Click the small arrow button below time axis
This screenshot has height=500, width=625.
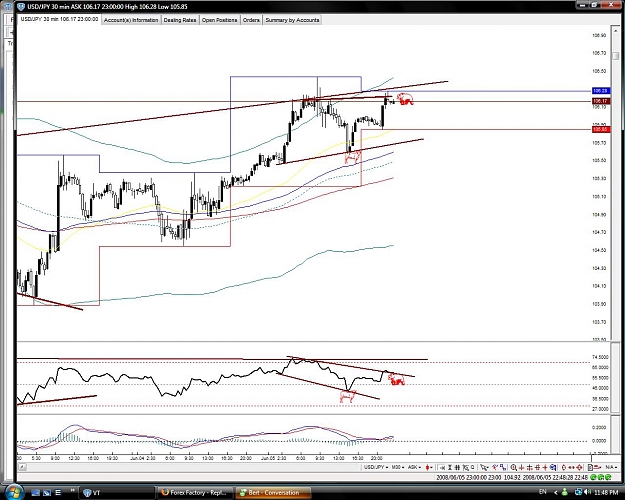pyautogui.click(x=22, y=467)
